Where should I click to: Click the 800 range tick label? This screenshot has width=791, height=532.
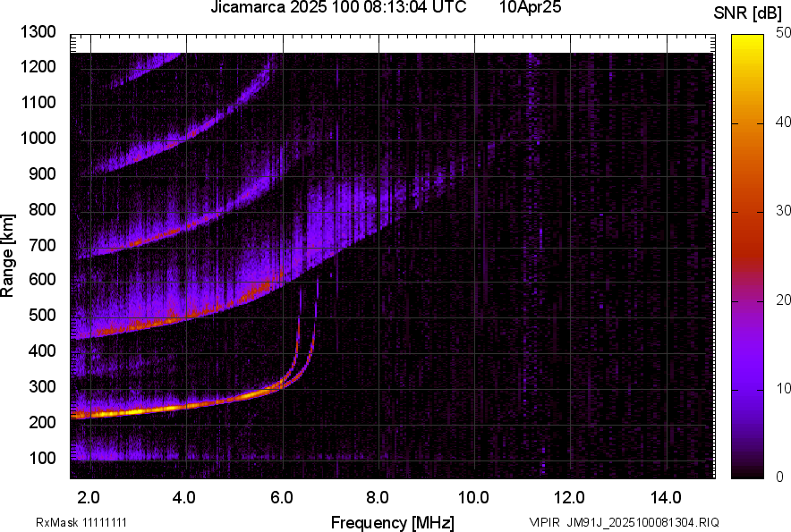[42, 209]
